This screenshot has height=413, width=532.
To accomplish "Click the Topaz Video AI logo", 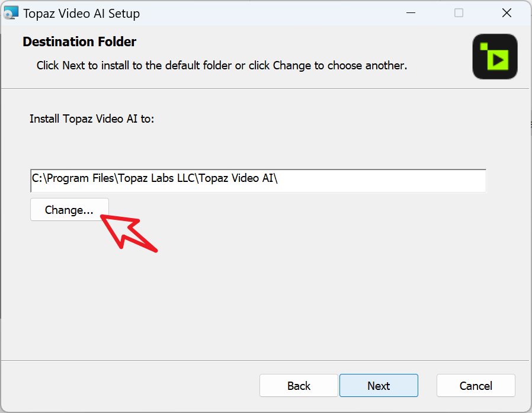I will [495, 56].
